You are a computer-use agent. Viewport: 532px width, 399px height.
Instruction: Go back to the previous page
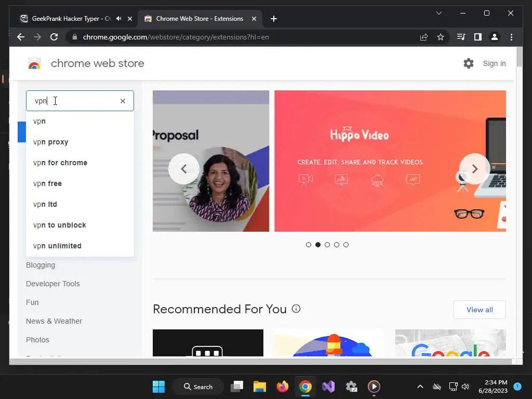[x=21, y=37]
